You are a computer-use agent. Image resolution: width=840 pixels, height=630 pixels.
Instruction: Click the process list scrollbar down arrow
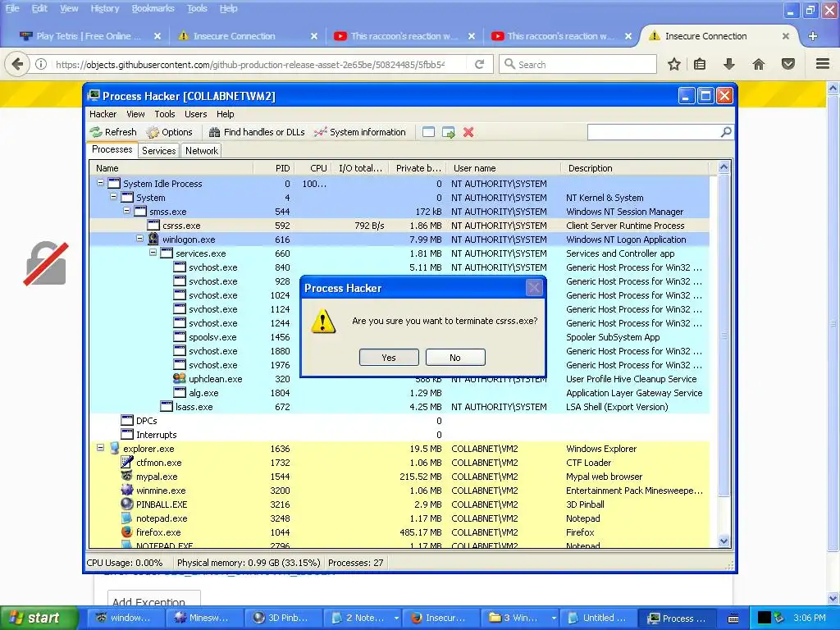[x=724, y=541]
